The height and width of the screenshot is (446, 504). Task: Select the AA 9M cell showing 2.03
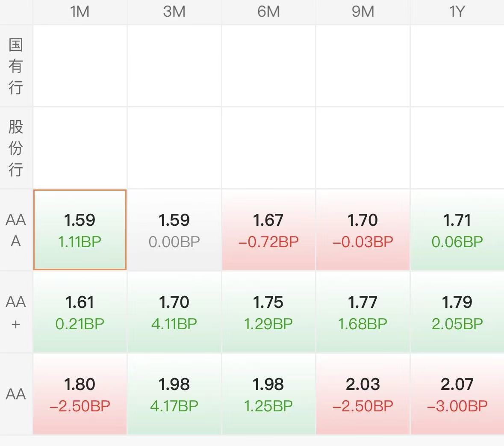(x=363, y=394)
